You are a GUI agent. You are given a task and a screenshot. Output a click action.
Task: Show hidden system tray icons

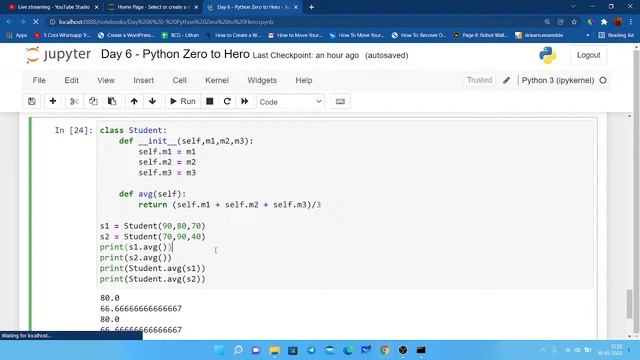(x=543, y=350)
